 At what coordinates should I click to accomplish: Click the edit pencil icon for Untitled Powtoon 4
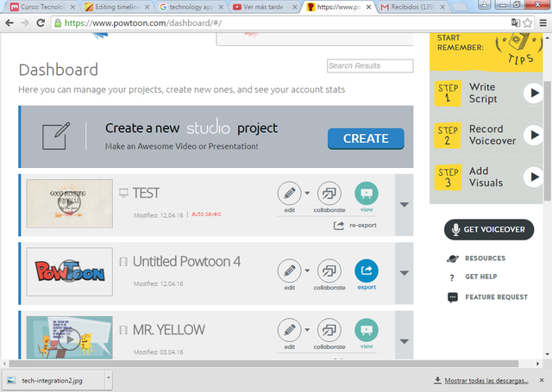290,271
